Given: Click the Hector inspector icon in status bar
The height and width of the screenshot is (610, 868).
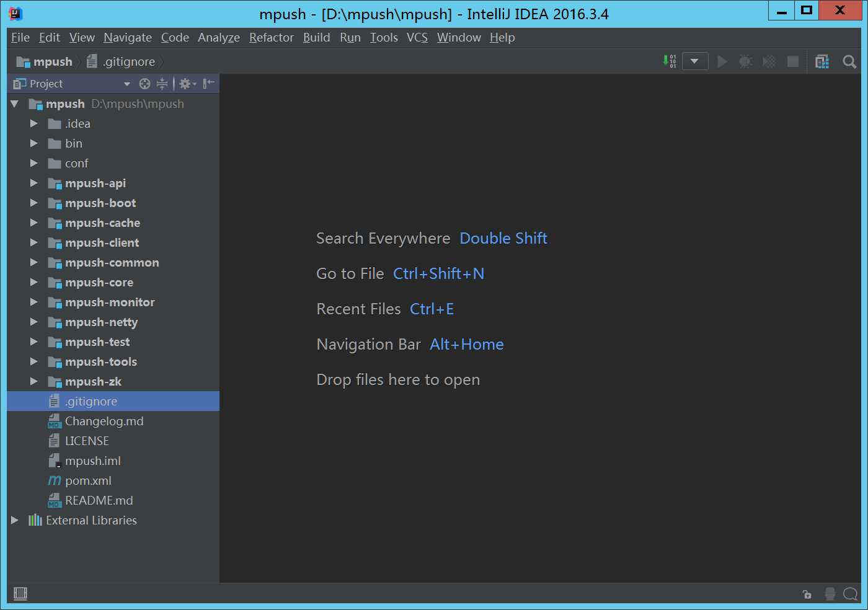Looking at the screenshot, I should tap(830, 594).
